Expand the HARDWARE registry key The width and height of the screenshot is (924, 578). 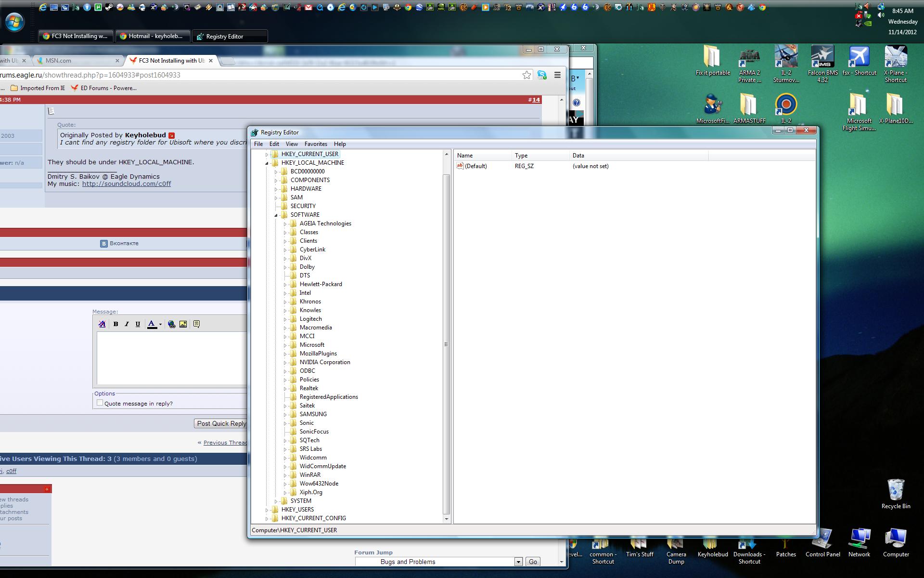(x=276, y=189)
